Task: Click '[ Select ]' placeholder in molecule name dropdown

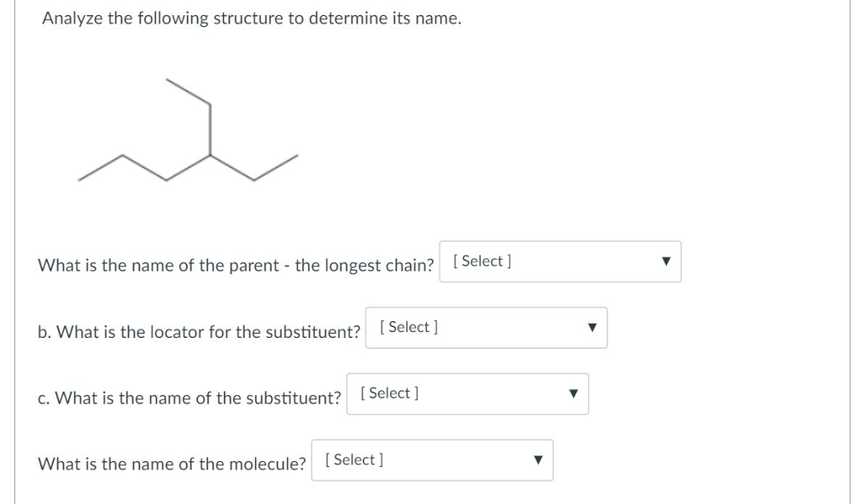Action: pos(355,460)
